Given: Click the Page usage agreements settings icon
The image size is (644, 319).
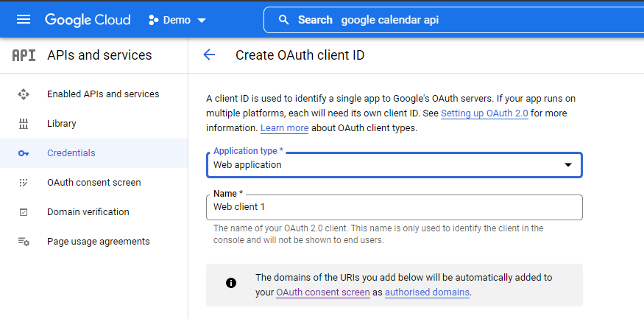Looking at the screenshot, I should pyautogui.click(x=24, y=242).
